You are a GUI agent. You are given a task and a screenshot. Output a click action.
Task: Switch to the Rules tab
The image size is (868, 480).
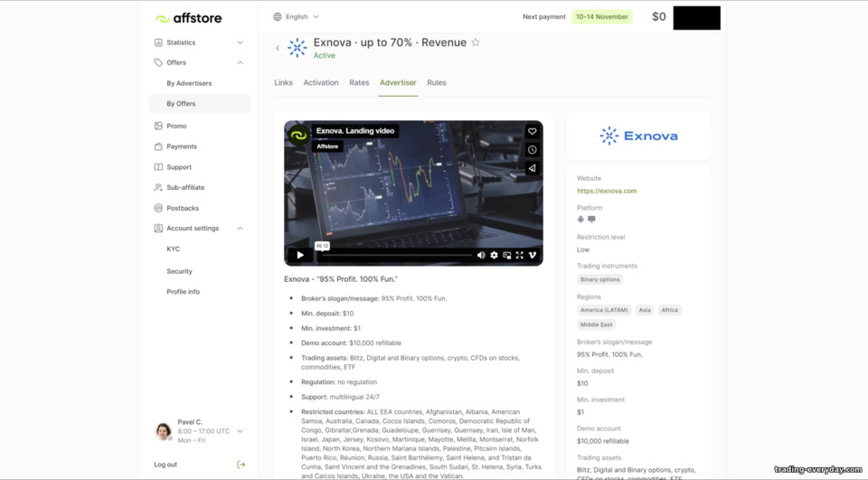pos(436,82)
